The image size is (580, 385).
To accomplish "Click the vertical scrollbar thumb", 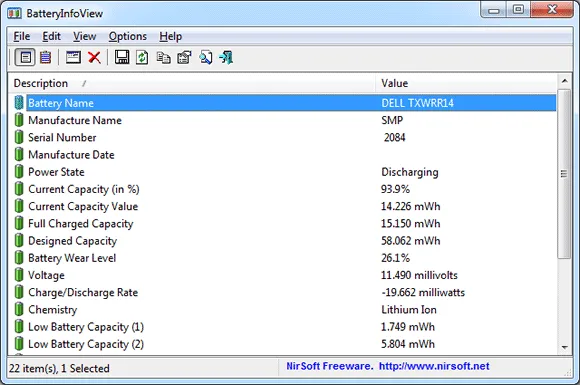I will point(564,173).
